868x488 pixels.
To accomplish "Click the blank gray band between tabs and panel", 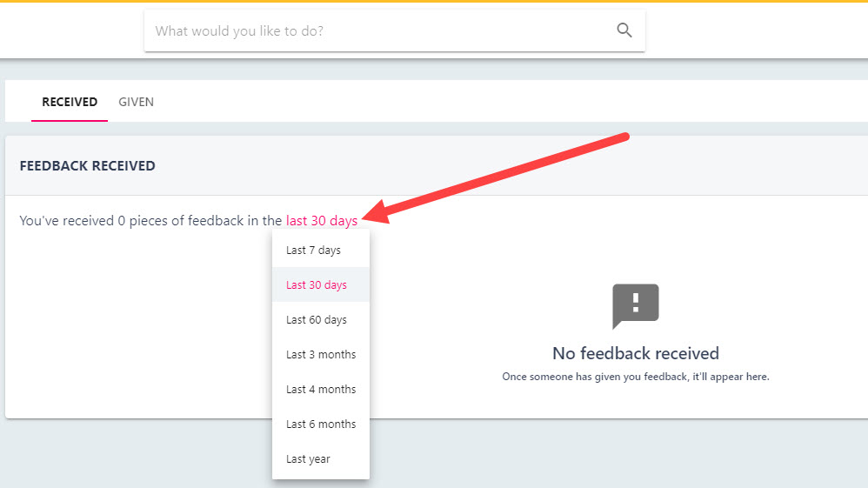I will [x=437, y=129].
